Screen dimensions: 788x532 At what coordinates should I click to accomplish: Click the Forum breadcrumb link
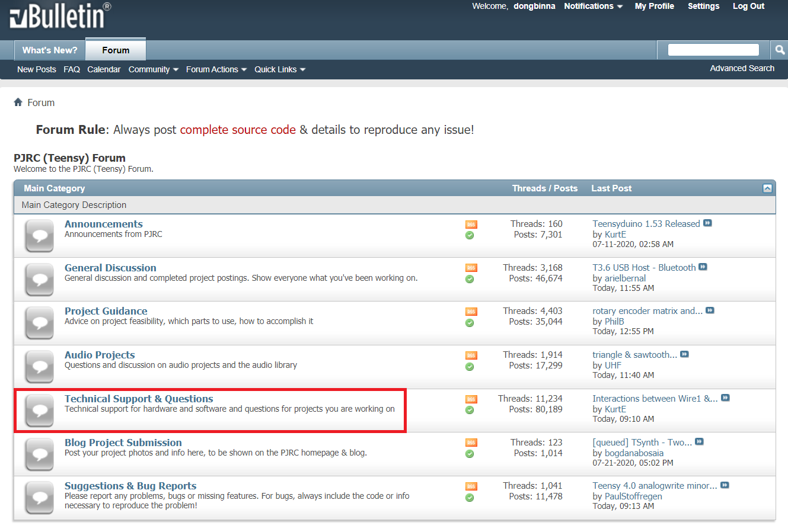click(x=41, y=102)
